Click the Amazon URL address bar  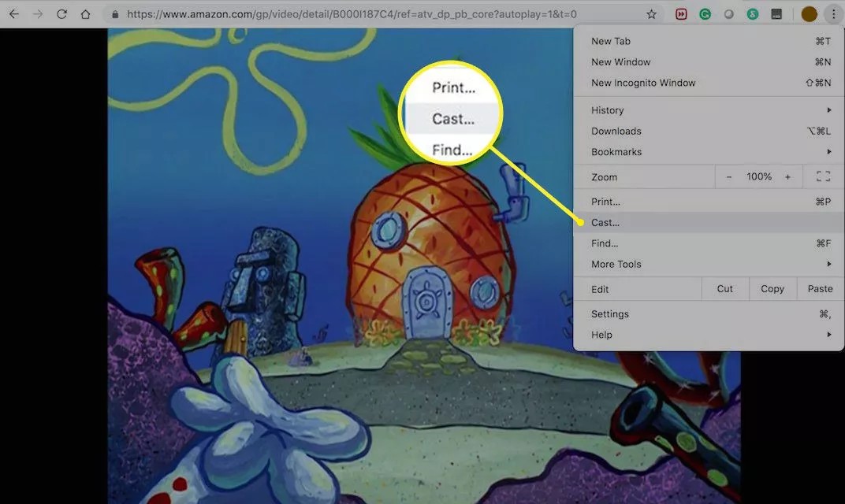[x=355, y=14]
